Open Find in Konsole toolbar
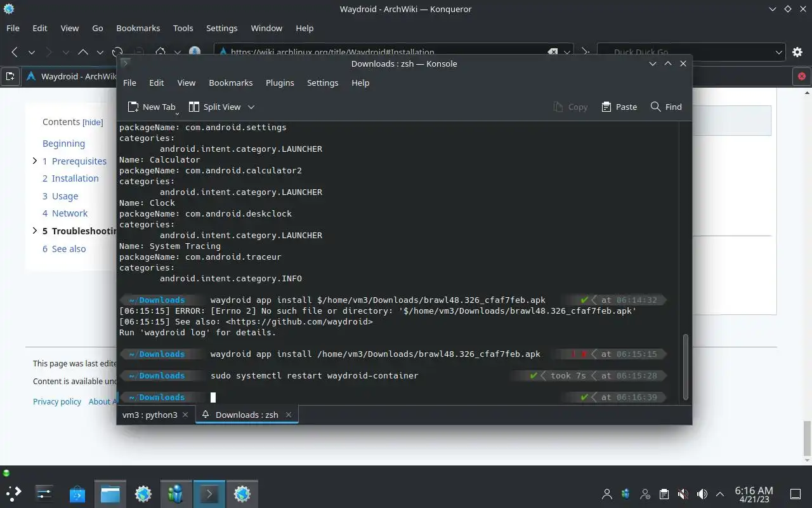This screenshot has height=508, width=812. pyautogui.click(x=666, y=107)
